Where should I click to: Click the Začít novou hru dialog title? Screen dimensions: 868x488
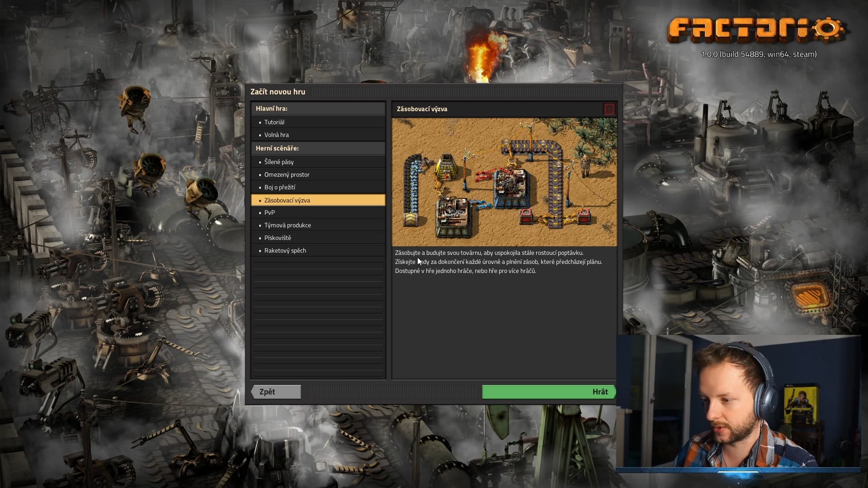tap(278, 92)
